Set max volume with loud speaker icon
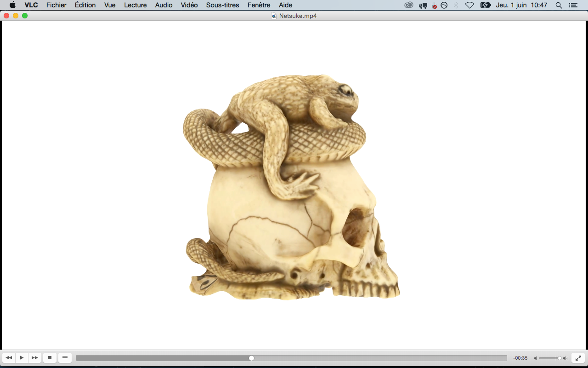The width and height of the screenshot is (588, 368). pos(566,358)
